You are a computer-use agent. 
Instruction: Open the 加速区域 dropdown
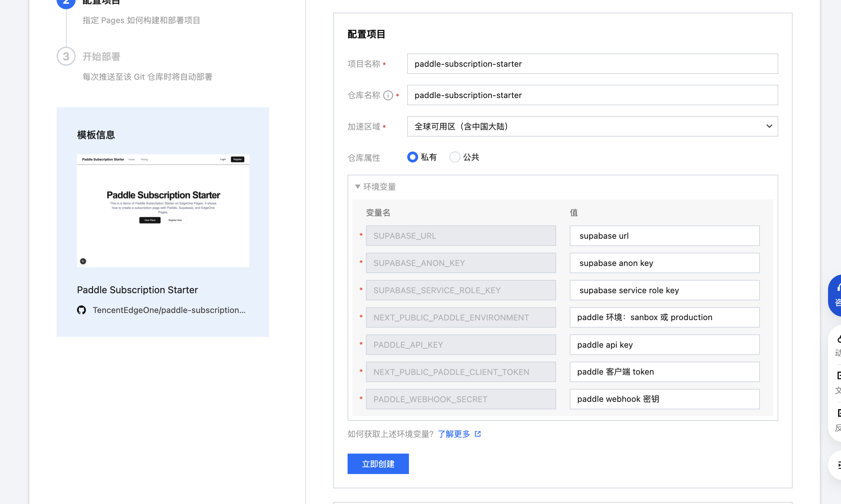592,126
